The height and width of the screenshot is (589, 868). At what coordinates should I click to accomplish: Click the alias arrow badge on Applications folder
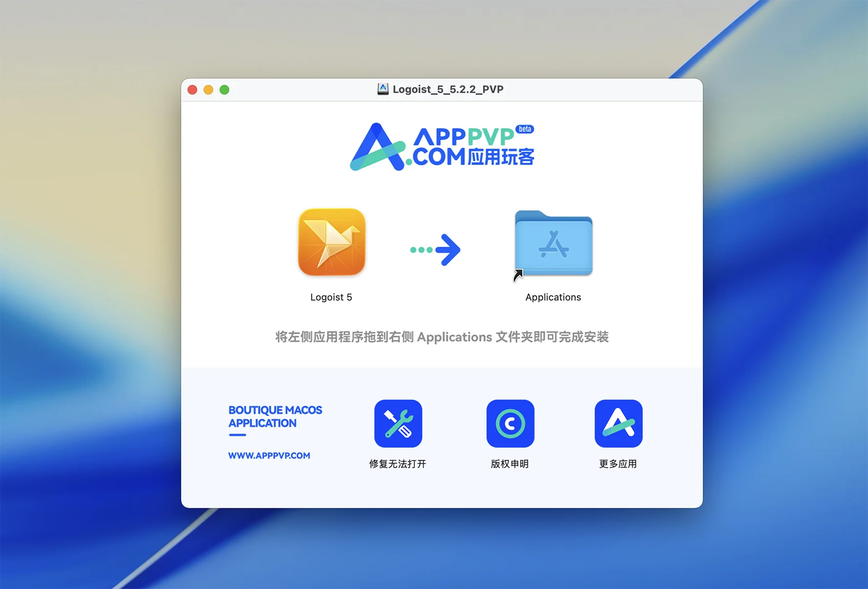pos(518,275)
